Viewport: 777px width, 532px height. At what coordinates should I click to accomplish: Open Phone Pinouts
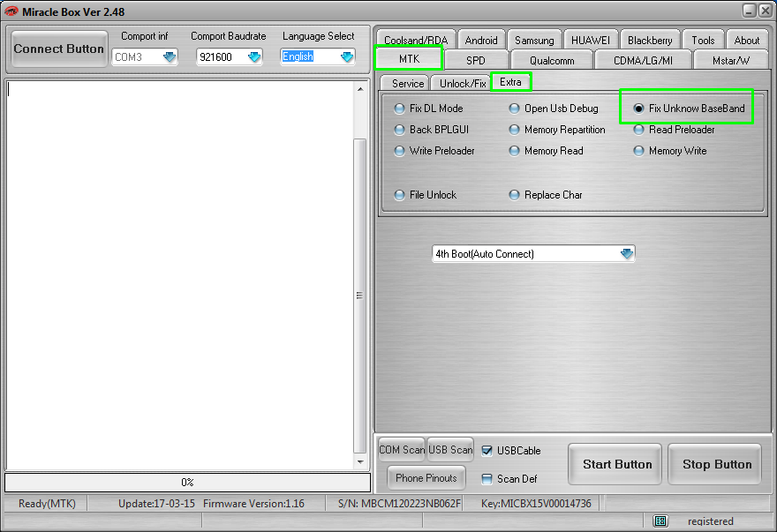426,477
